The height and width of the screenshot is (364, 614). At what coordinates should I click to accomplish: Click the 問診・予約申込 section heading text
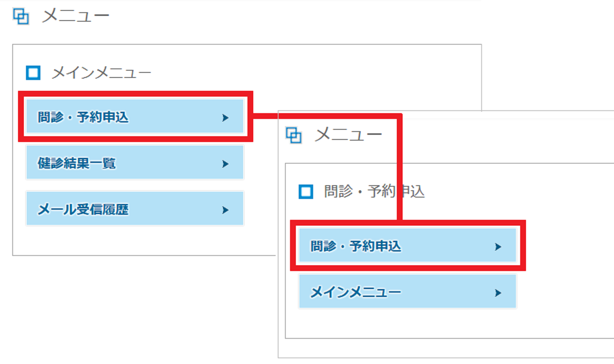click(374, 191)
